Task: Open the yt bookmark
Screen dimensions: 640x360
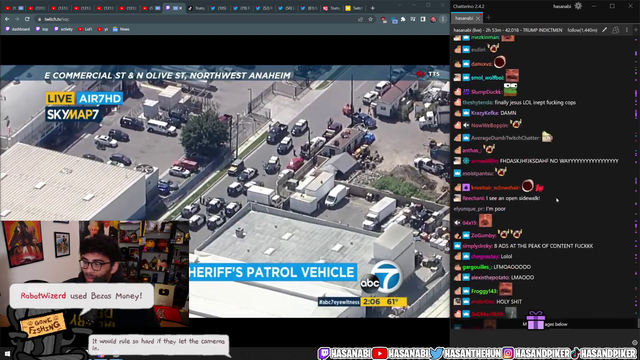Action: pyautogui.click(x=103, y=29)
